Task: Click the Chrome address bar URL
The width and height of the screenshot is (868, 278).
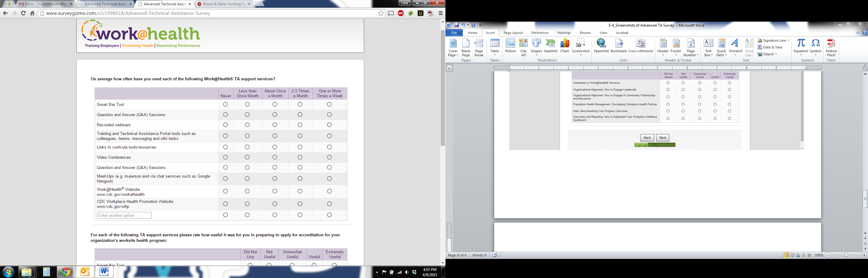Action: 128,13
